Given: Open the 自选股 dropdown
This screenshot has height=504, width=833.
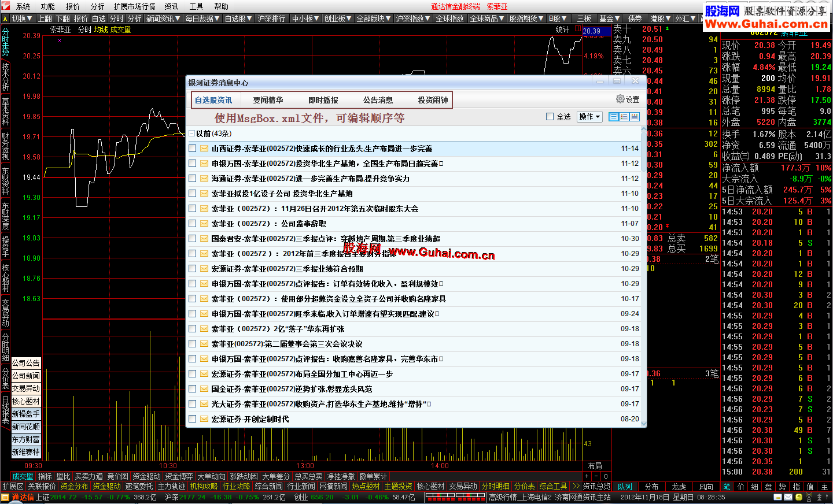Looking at the screenshot, I should [x=238, y=18].
